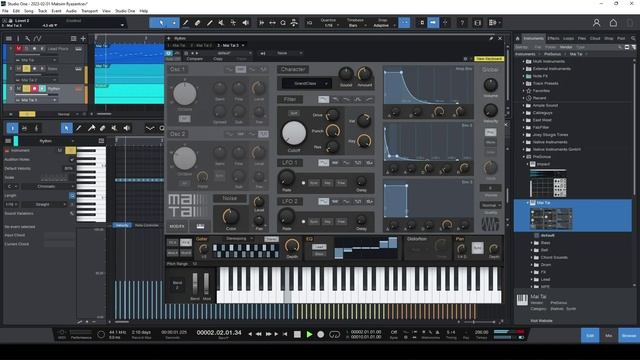The height and width of the screenshot is (360, 640).
Task: Select the Impact instrument thumbnail
Action: click(x=548, y=184)
